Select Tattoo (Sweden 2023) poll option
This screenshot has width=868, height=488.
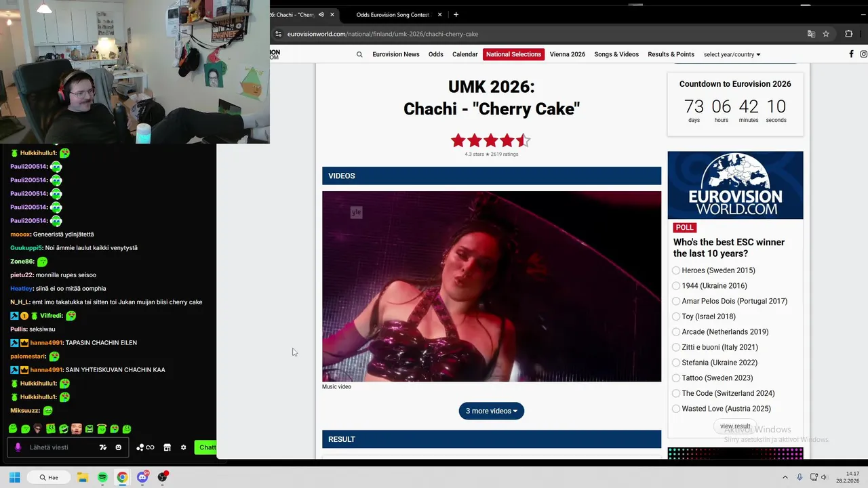(676, 378)
